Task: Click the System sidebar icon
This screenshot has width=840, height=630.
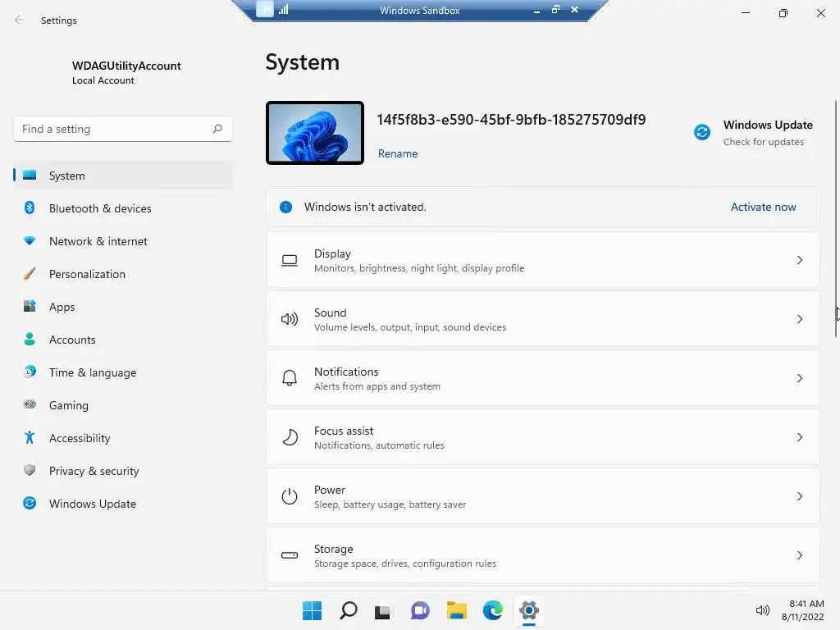Action: [30, 176]
